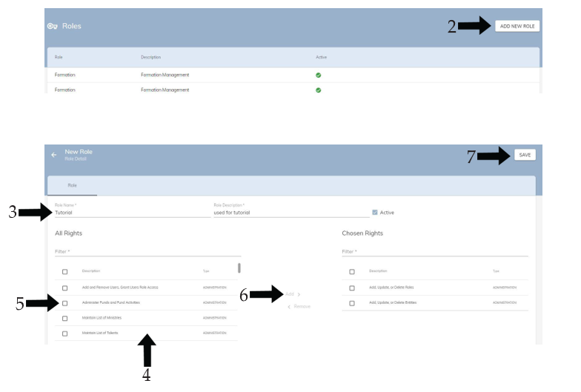
Task: Tick the Maintain List of Ministries checkbox
Action: tap(64, 318)
